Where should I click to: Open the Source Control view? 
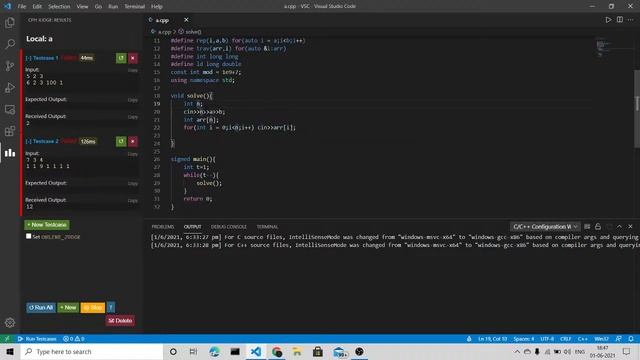pyautogui.click(x=10, y=66)
